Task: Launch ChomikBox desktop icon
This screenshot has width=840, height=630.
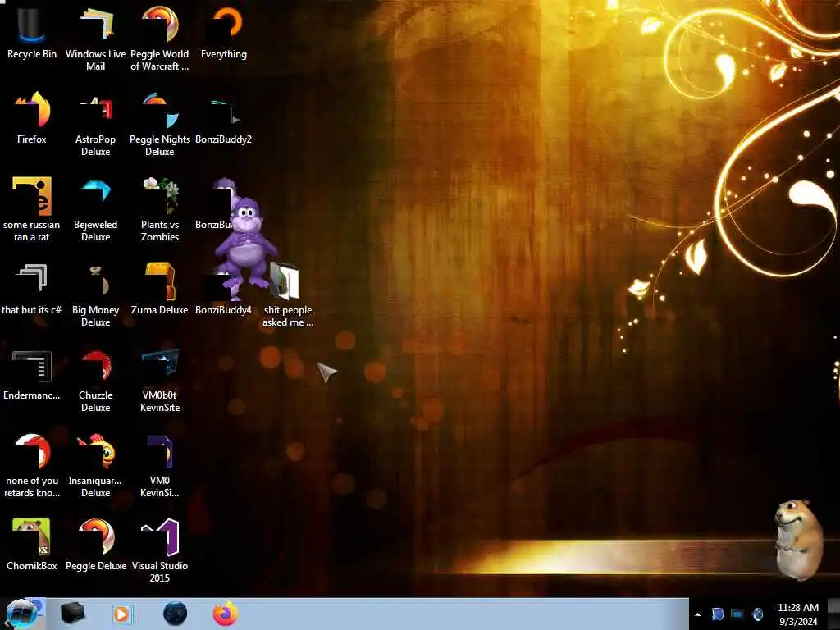Action: (32, 545)
